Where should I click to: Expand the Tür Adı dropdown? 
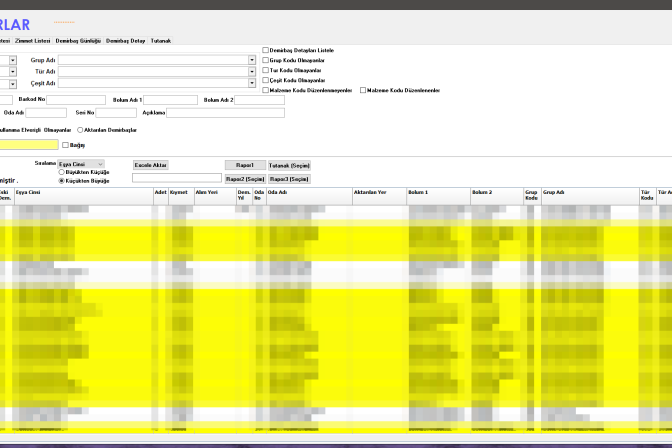252,72
